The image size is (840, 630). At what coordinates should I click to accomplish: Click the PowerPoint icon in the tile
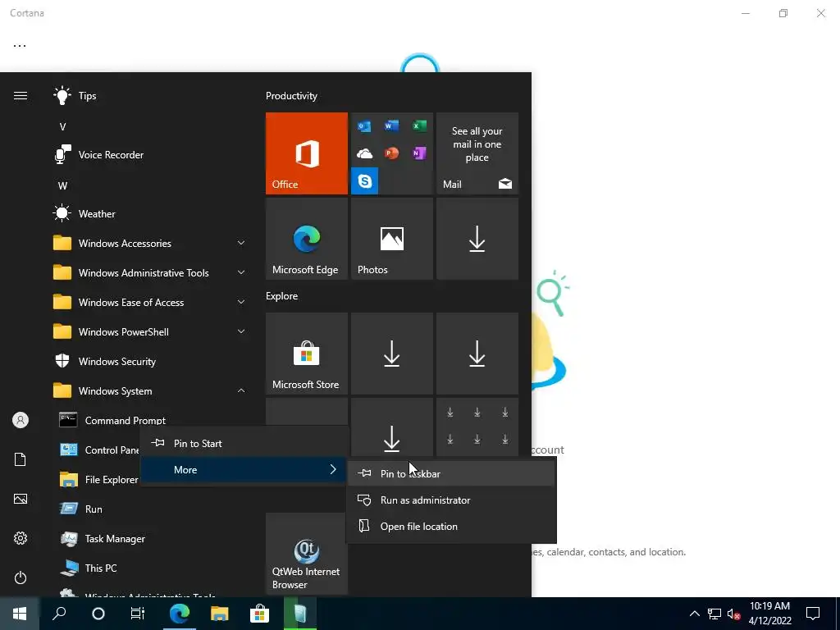coord(391,153)
